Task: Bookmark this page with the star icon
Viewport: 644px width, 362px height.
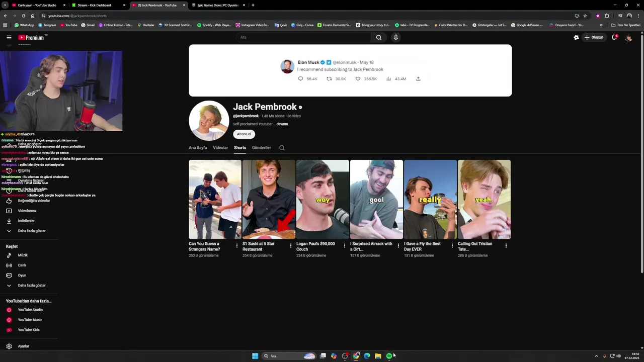Action: point(585,16)
